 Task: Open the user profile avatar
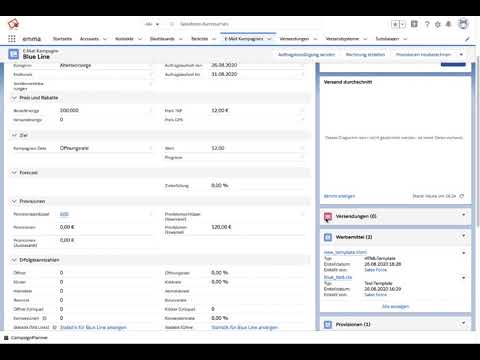click(463, 24)
